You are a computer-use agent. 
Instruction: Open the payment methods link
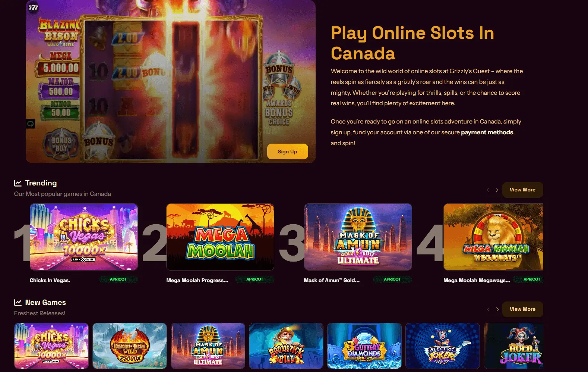pos(487,132)
